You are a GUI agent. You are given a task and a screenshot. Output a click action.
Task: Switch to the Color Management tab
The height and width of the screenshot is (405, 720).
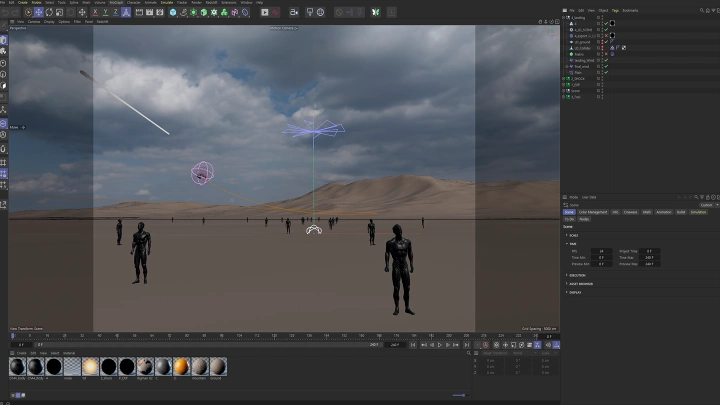click(593, 212)
